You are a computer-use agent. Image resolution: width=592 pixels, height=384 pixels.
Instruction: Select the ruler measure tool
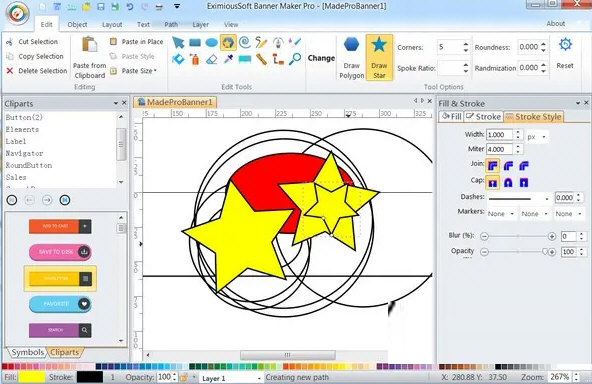coord(261,59)
